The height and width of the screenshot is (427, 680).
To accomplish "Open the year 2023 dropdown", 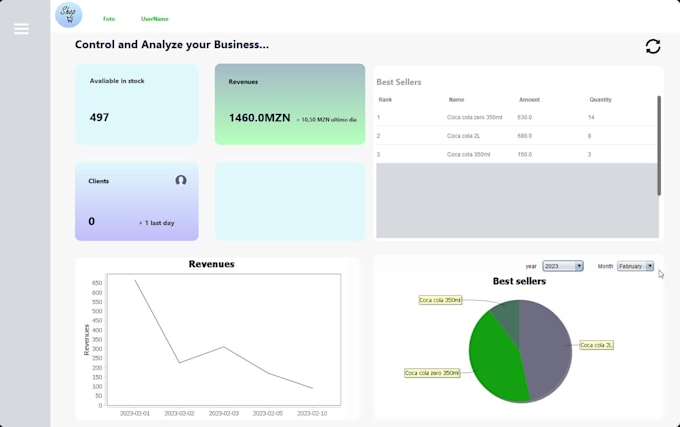I will click(562, 266).
